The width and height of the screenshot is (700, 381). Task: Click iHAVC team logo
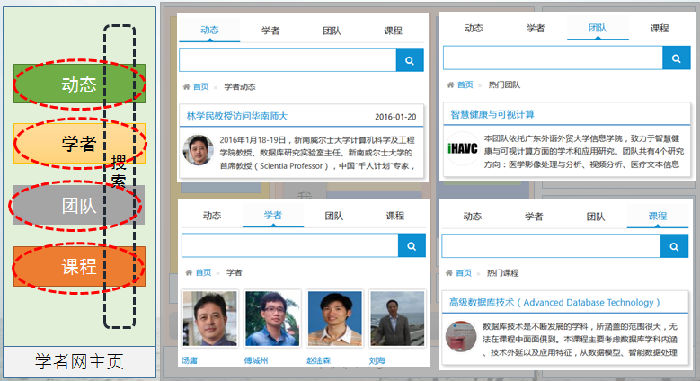462,149
